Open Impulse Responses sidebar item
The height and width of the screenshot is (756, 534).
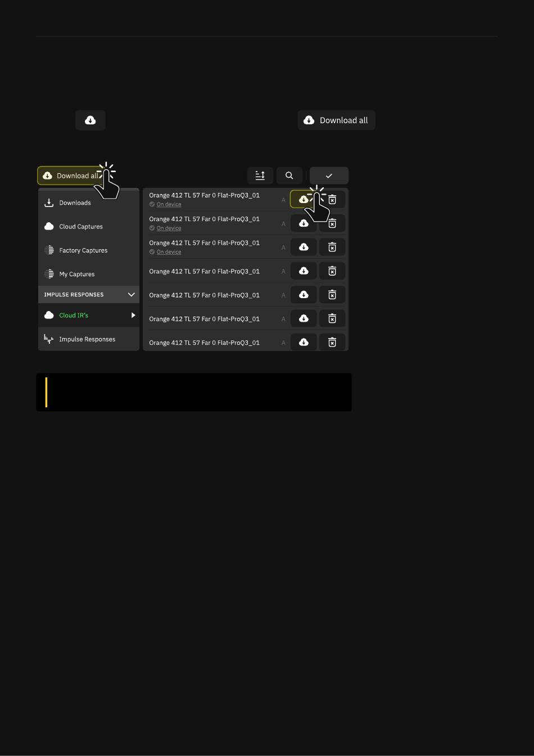click(89, 339)
